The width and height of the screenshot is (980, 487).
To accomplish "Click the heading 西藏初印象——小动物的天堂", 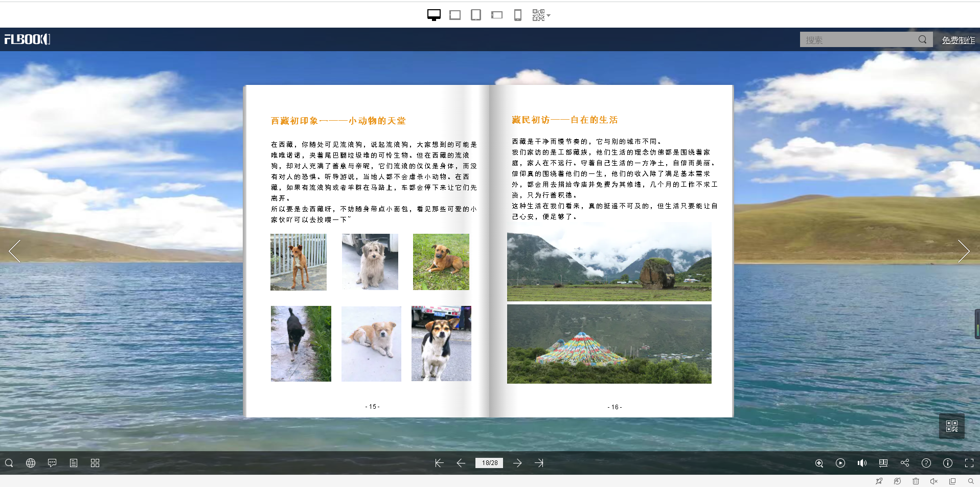I will coord(338,121).
